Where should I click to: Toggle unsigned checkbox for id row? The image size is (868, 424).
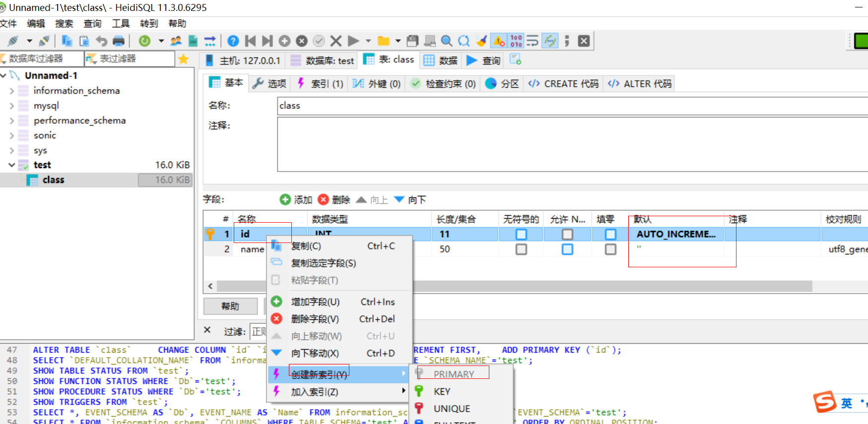521,234
